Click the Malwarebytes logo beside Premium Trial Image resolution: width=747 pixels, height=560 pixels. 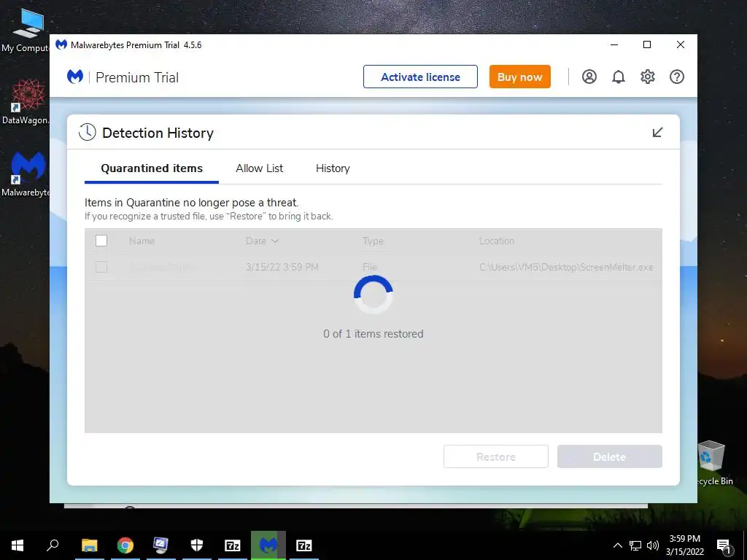75,77
